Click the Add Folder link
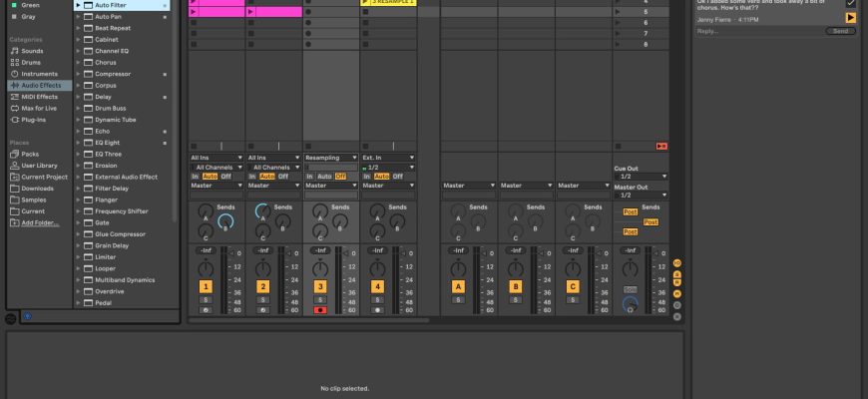This screenshot has height=399, width=868. tap(40, 222)
